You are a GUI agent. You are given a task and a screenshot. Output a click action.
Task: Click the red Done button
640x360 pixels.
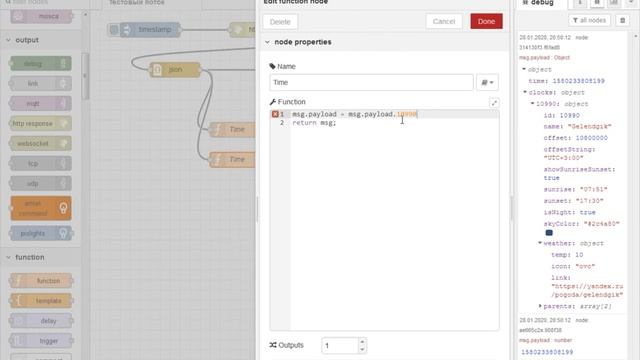point(486,21)
